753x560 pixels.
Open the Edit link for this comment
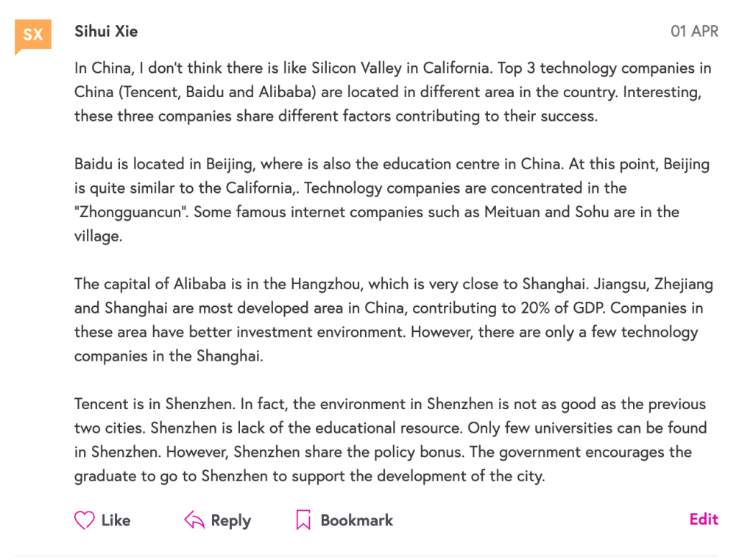click(x=704, y=520)
